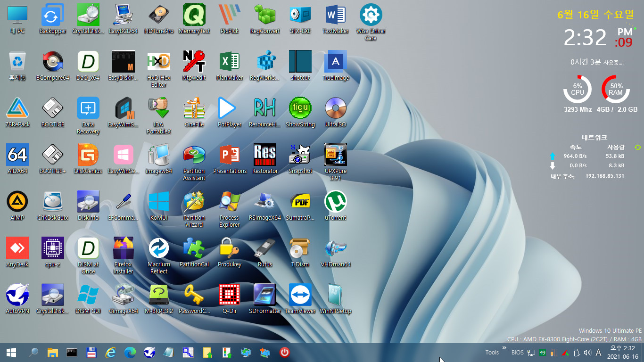
Task: Open UltraISO desktop shortcut
Action: click(x=336, y=113)
